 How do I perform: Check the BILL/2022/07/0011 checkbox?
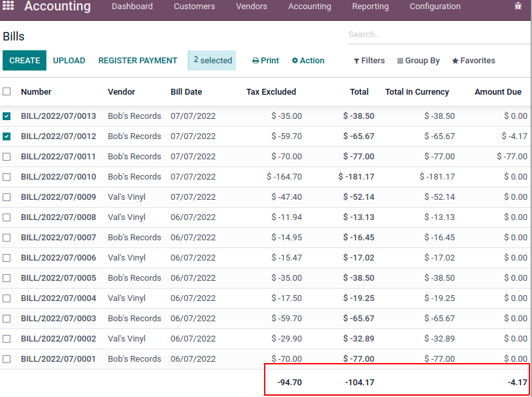7,157
